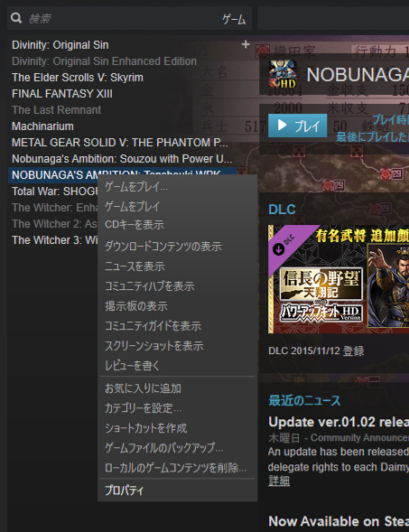This screenshot has width=409, height=532.
Task: Click the search magnifier icon
Action: [16, 18]
